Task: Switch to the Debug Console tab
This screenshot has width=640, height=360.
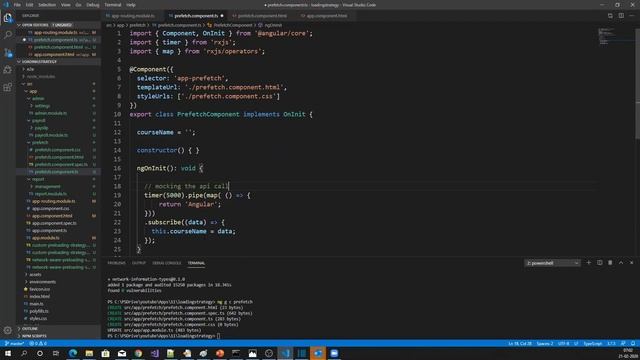Action: (167, 263)
